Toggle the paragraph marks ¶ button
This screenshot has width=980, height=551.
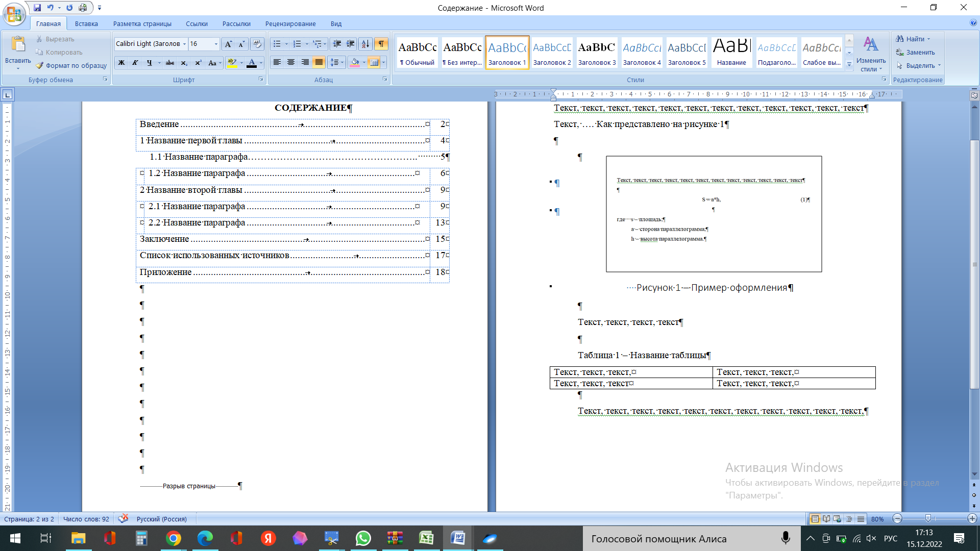(x=381, y=44)
